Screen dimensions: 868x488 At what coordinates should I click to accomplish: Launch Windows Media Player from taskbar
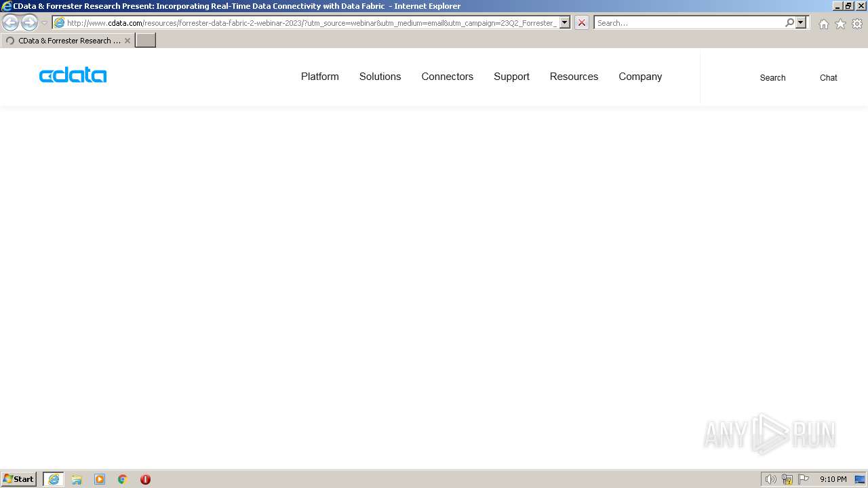pyautogui.click(x=100, y=479)
